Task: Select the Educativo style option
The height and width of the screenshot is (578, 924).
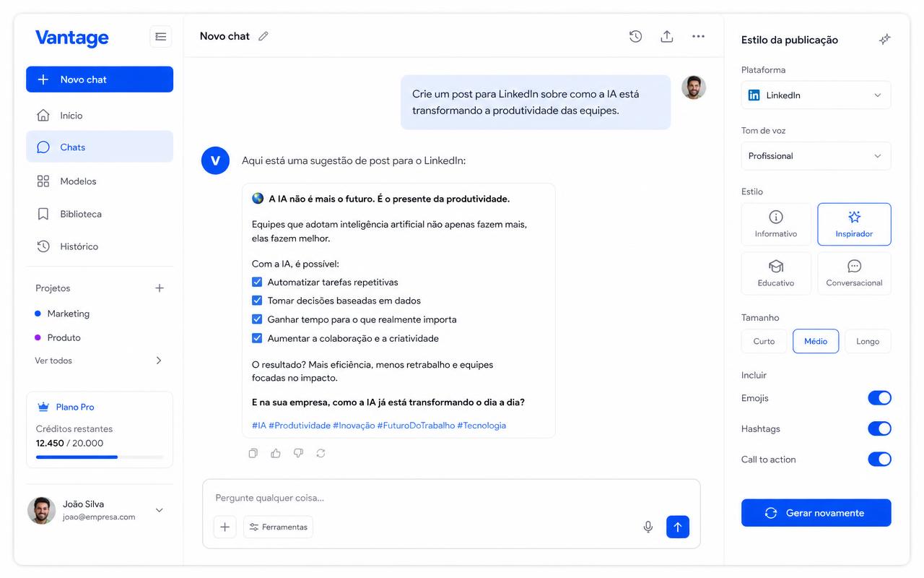Action: [776, 273]
